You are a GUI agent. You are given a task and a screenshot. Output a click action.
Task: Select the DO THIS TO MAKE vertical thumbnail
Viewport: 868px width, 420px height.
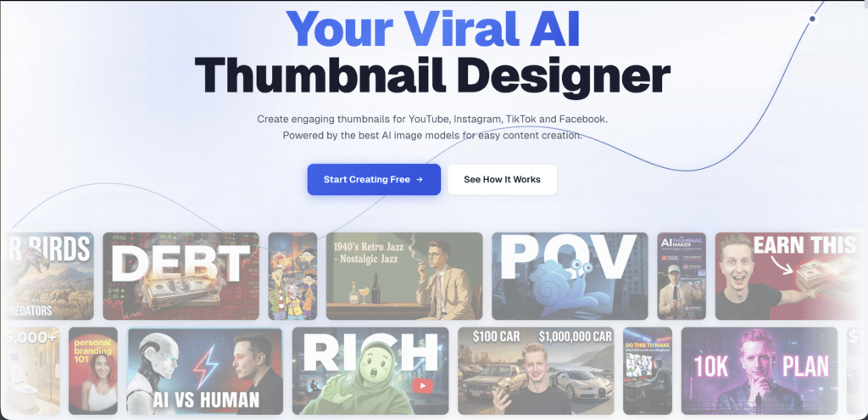[x=648, y=371]
